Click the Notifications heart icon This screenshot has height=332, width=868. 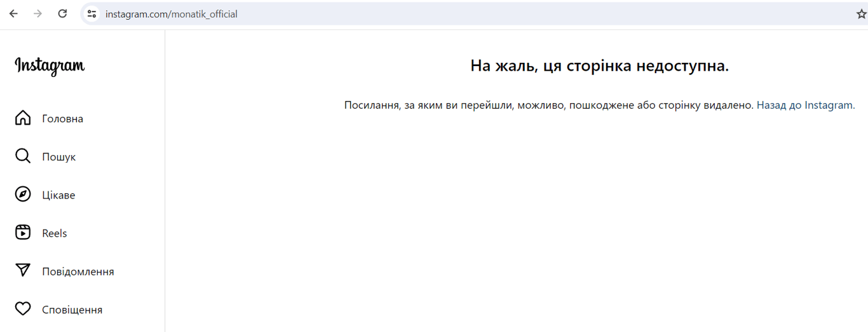coord(23,309)
